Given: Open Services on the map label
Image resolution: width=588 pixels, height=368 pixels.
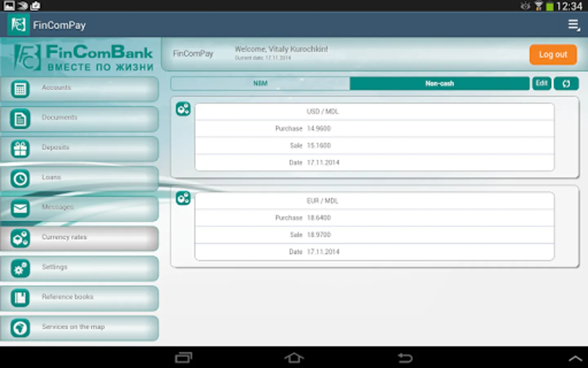Looking at the screenshot, I should tap(73, 326).
